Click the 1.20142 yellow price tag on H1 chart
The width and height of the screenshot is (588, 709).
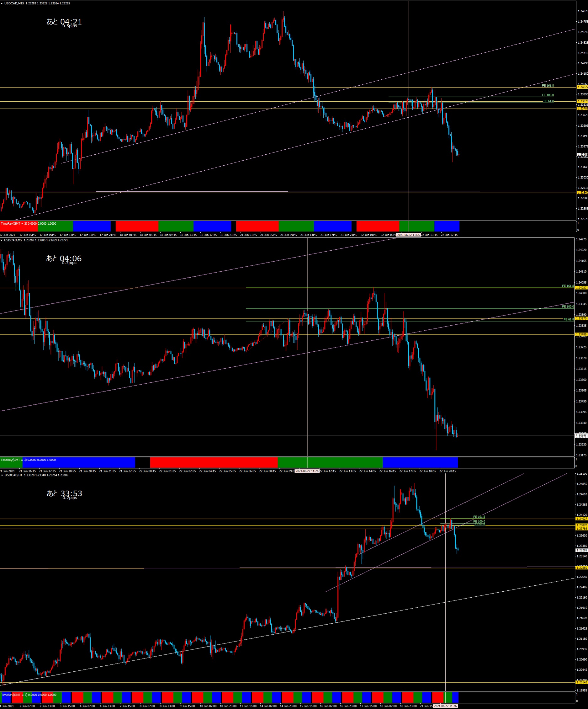click(582, 682)
